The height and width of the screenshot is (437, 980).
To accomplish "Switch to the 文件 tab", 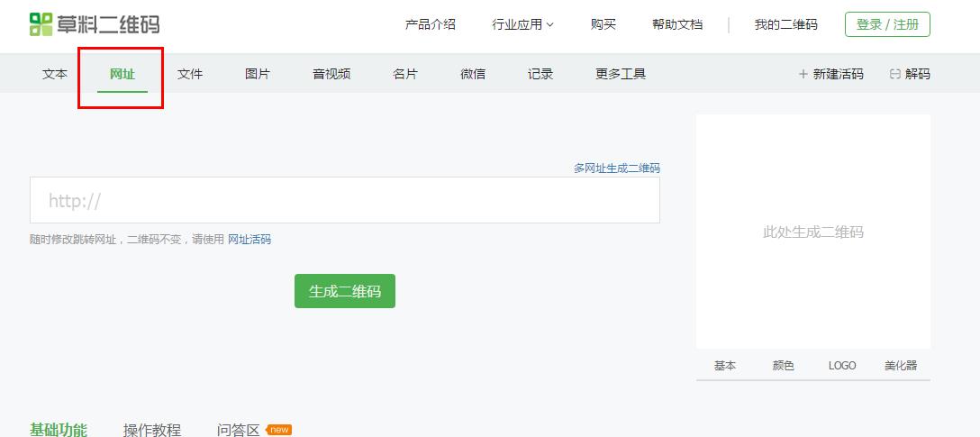I will (190, 74).
